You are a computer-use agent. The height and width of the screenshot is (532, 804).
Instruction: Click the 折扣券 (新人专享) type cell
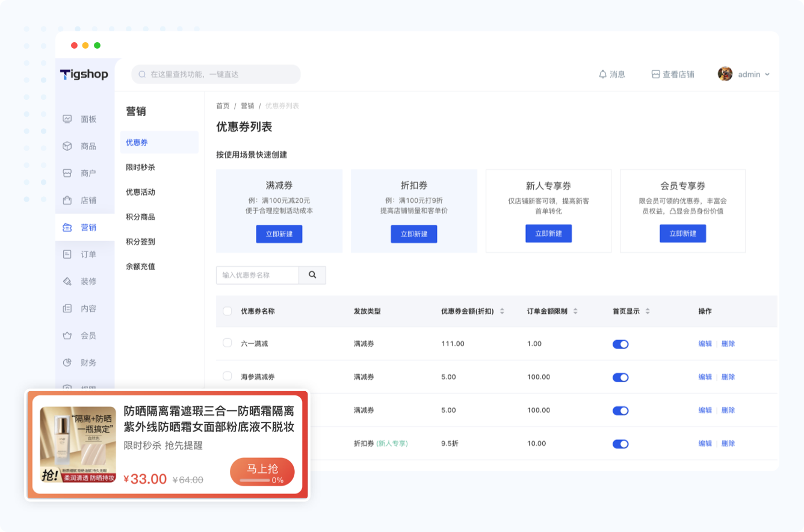pyautogui.click(x=380, y=444)
